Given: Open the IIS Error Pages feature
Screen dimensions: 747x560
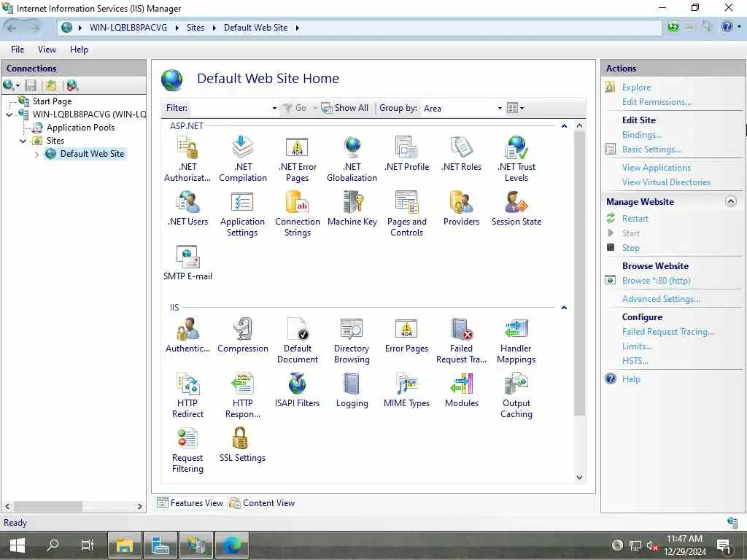Looking at the screenshot, I should coord(406,335).
